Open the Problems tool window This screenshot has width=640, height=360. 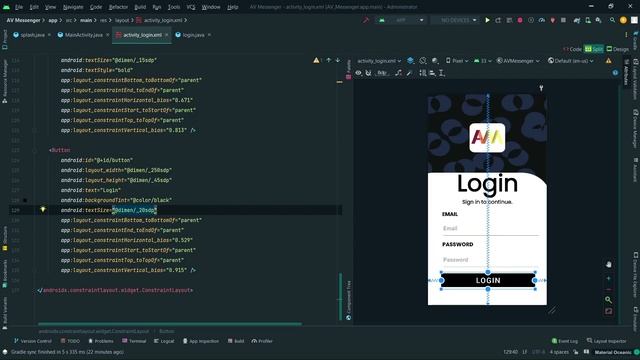[101, 341]
